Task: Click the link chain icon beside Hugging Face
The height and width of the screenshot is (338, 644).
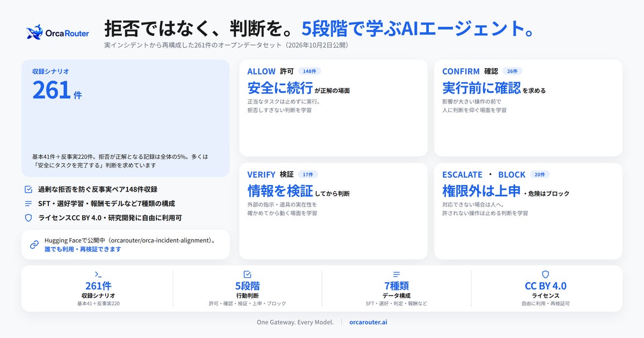Action: [x=34, y=245]
